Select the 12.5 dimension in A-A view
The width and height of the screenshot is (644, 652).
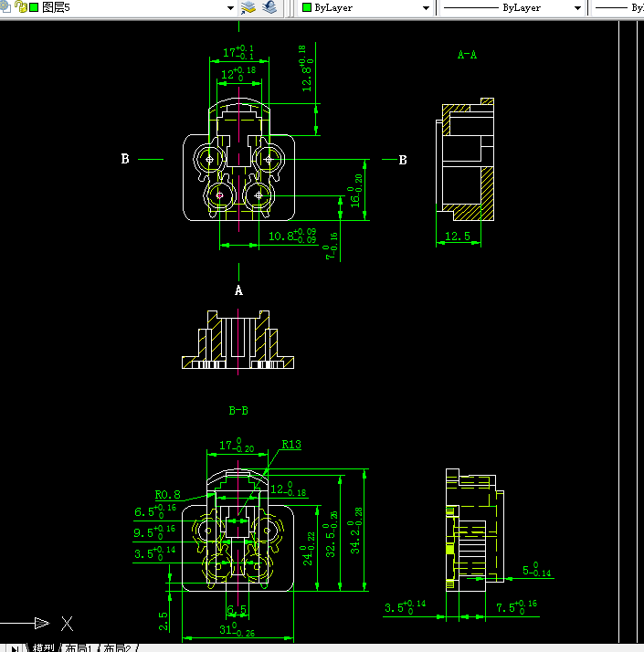(x=458, y=237)
